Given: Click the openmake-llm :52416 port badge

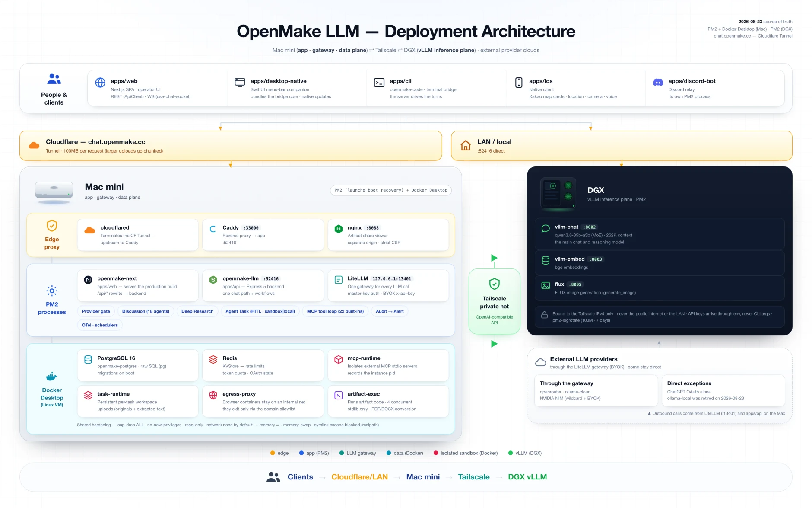Looking at the screenshot, I should pos(271,279).
